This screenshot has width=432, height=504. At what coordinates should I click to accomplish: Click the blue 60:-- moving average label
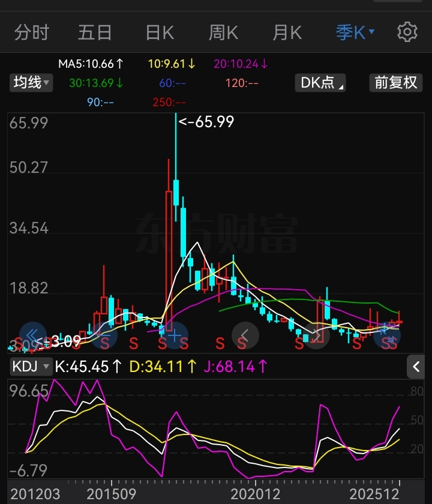172,83
